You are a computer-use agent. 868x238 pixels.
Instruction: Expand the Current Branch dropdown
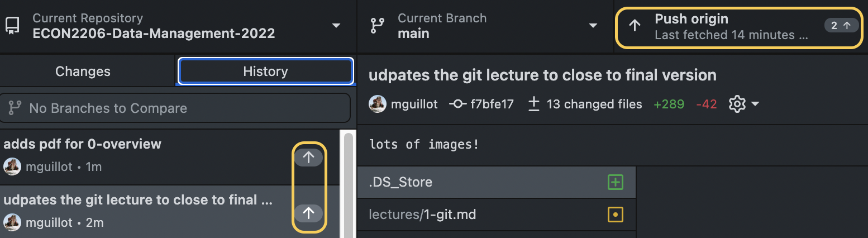coord(593,26)
